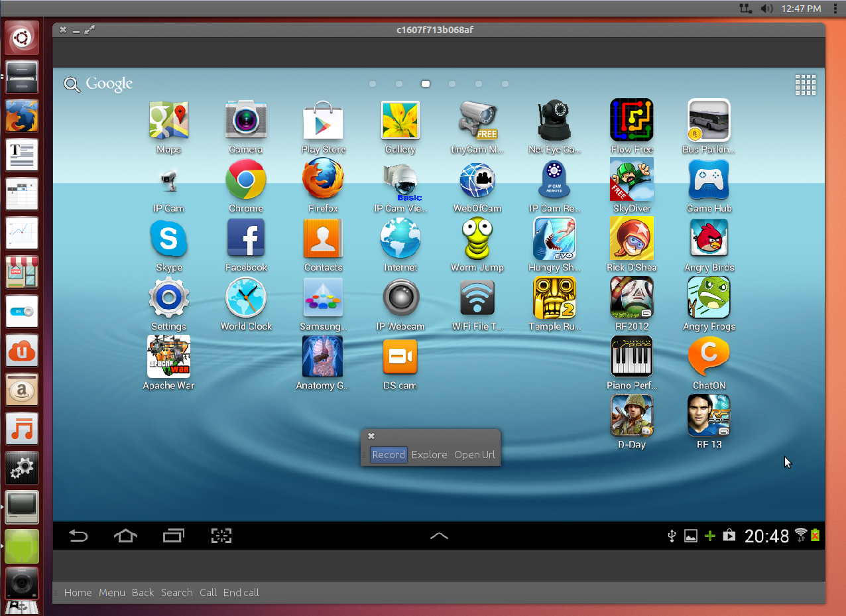Image resolution: width=846 pixels, height=616 pixels.
Task: Launch Angry Birds
Action: 708,239
